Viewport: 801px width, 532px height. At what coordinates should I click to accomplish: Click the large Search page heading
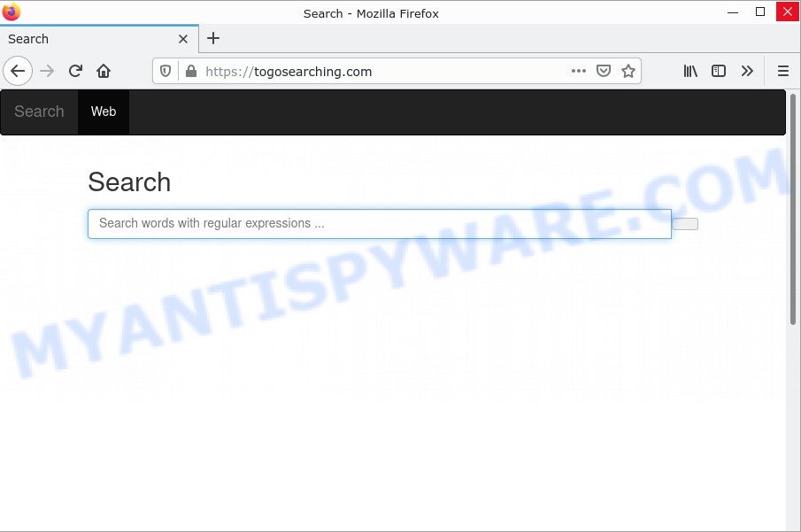(129, 182)
